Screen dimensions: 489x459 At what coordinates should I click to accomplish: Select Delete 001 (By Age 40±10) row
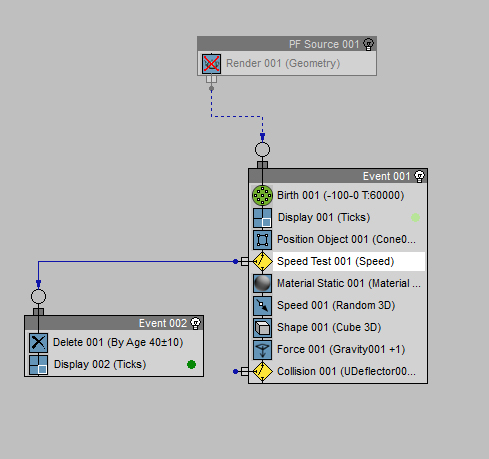pos(114,343)
